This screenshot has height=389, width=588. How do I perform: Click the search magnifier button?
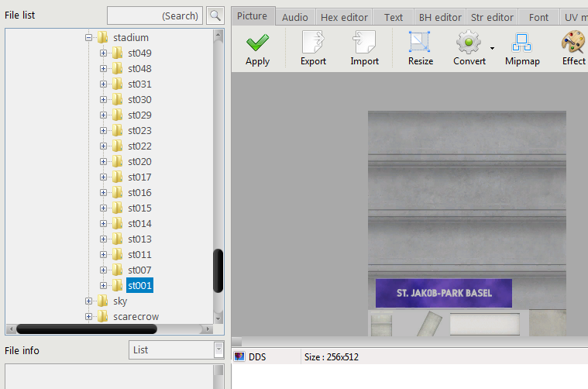[215, 15]
